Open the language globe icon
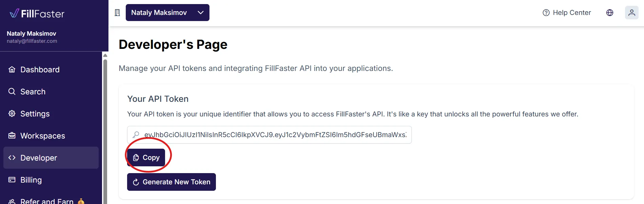The width and height of the screenshot is (644, 204). (x=610, y=13)
